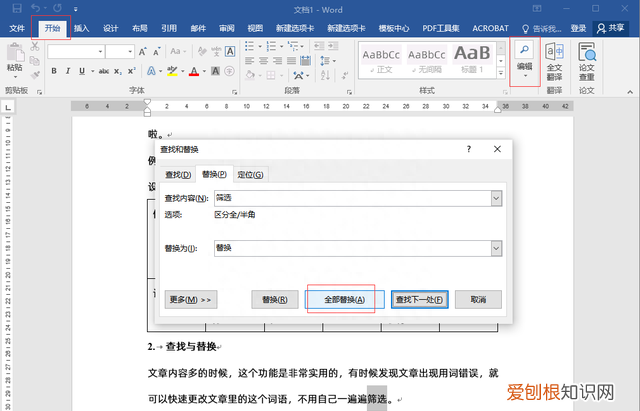Align text left
This screenshot has width=640, height=411.
(x=249, y=61)
